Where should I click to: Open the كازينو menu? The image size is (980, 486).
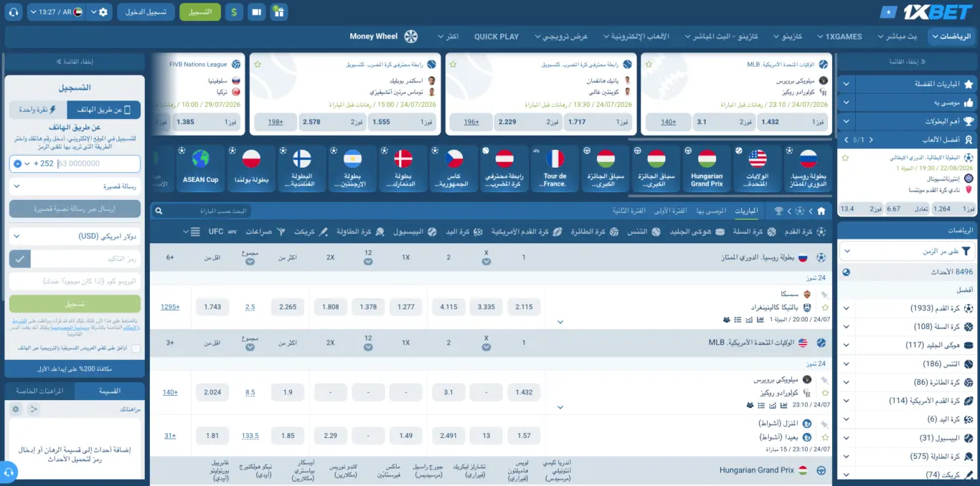(788, 37)
